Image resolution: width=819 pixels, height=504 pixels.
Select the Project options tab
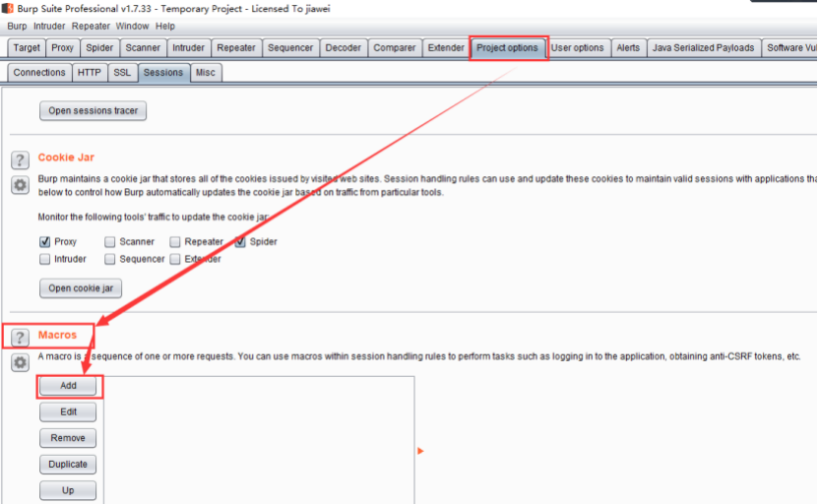pyautogui.click(x=507, y=47)
